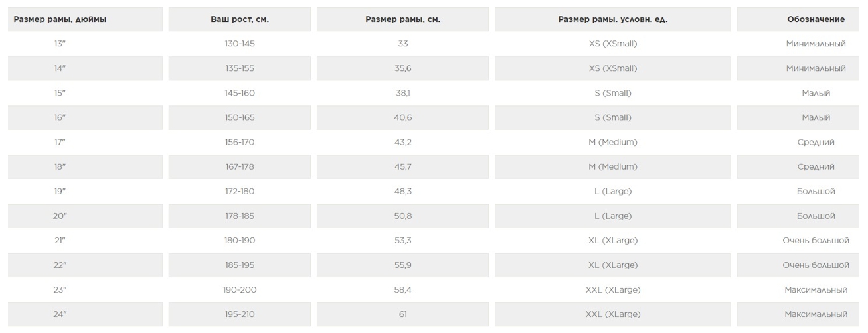
Task: Click the 48,3 frame size value
Action: point(402,191)
